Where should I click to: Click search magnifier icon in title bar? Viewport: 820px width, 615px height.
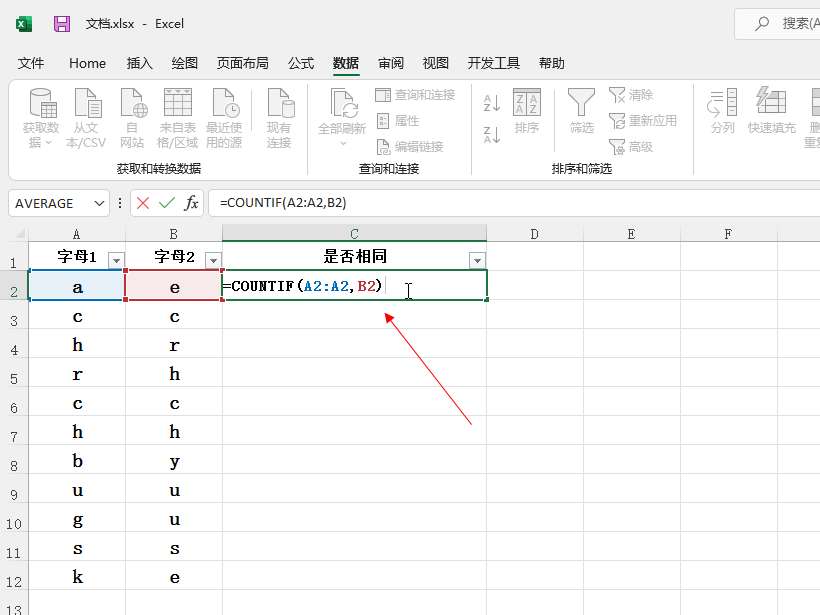tap(762, 23)
